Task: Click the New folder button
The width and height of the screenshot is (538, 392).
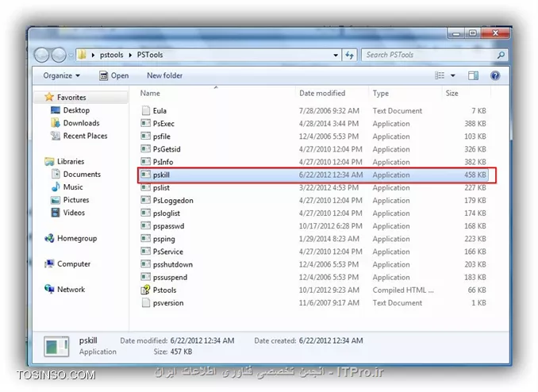Action: pos(165,75)
